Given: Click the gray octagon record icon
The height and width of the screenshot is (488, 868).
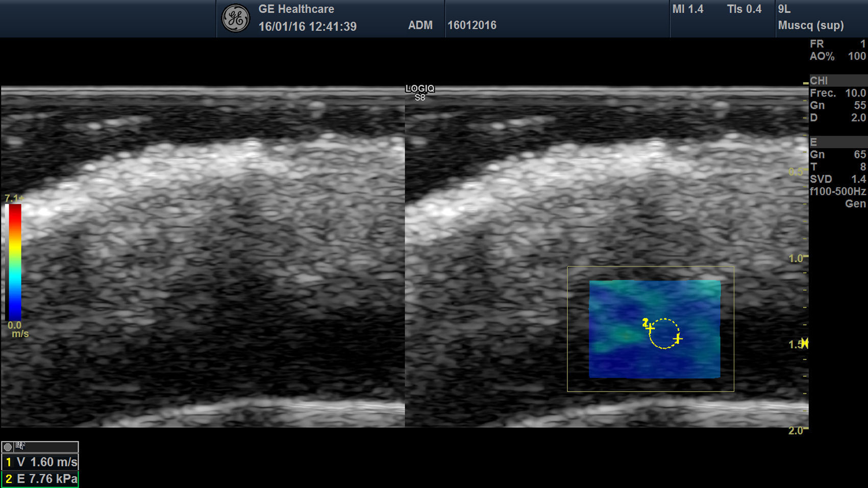Looking at the screenshot, I should [8, 447].
